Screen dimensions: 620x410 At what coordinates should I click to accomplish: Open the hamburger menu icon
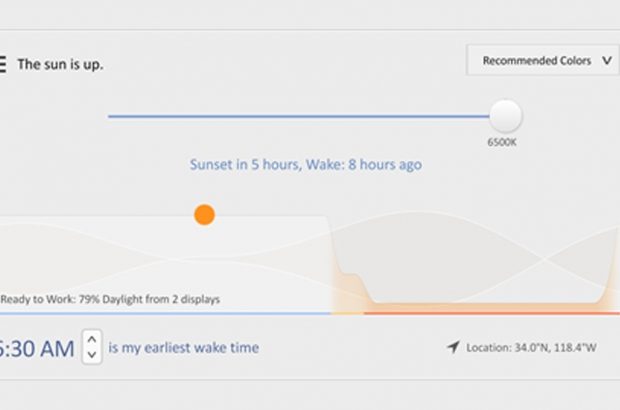tap(3, 64)
